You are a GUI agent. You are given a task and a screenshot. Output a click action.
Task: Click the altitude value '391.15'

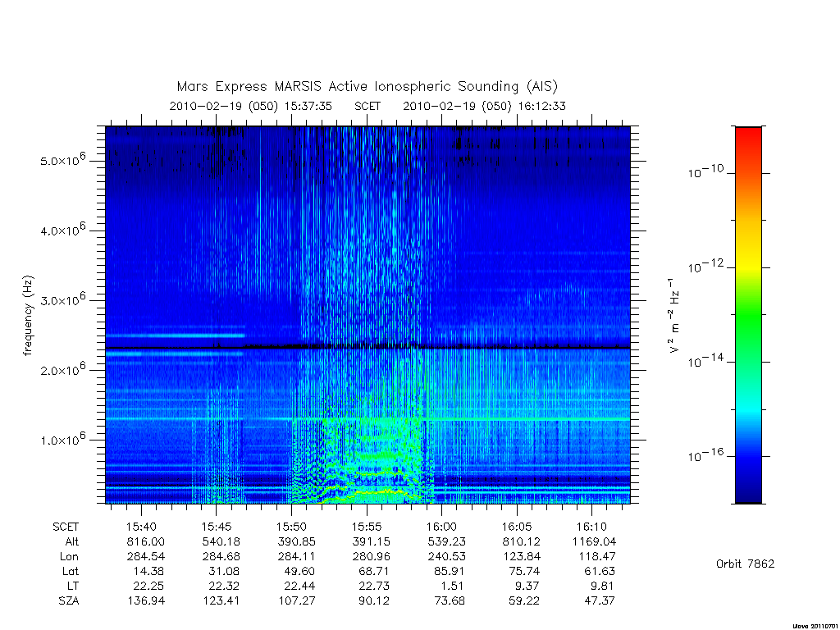point(372,542)
